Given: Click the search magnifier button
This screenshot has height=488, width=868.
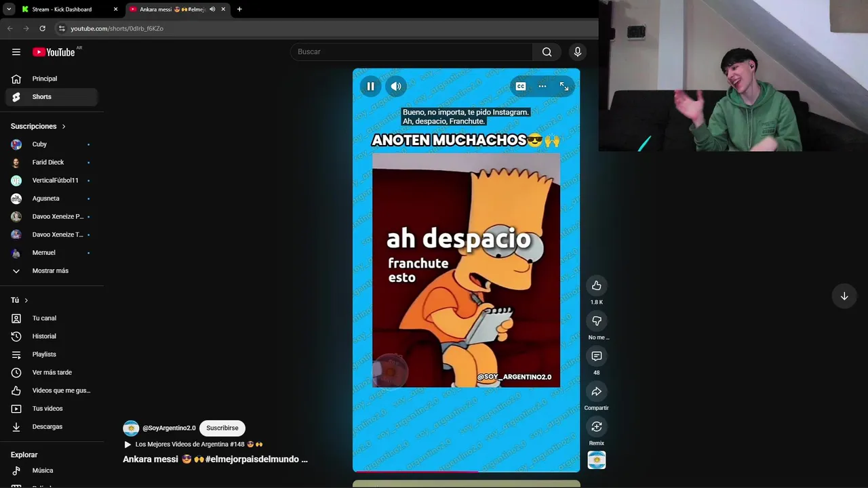Looking at the screenshot, I should pyautogui.click(x=547, y=52).
